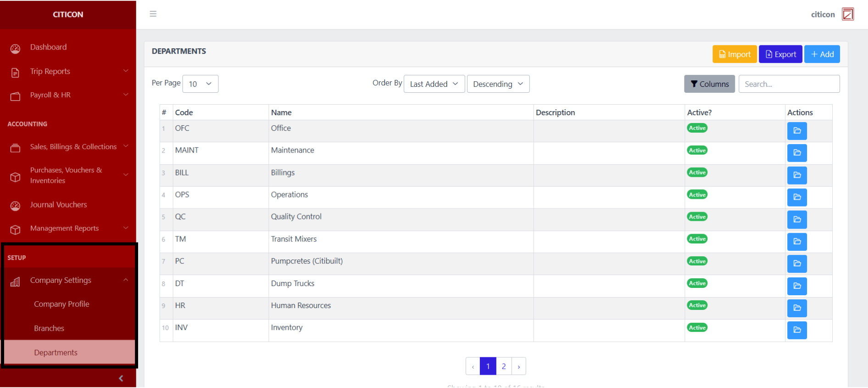
Task: Go to page 2 of results
Action: pyautogui.click(x=504, y=366)
